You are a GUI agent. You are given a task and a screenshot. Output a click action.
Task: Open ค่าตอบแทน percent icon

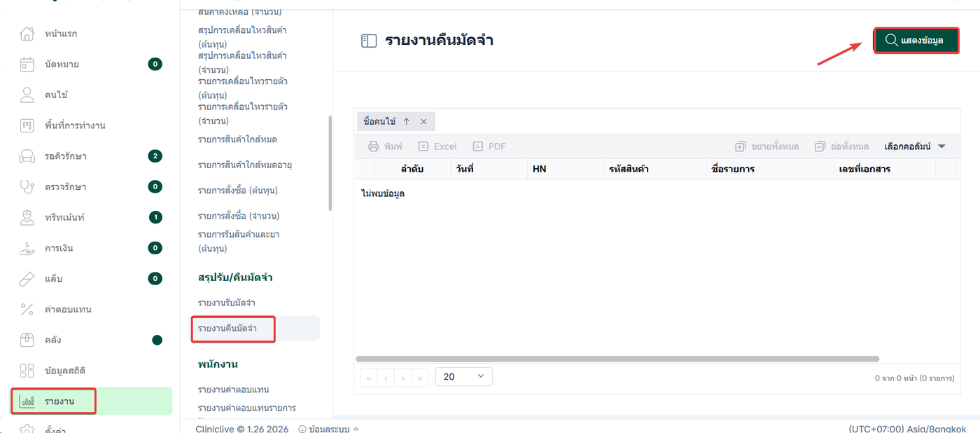click(x=27, y=309)
